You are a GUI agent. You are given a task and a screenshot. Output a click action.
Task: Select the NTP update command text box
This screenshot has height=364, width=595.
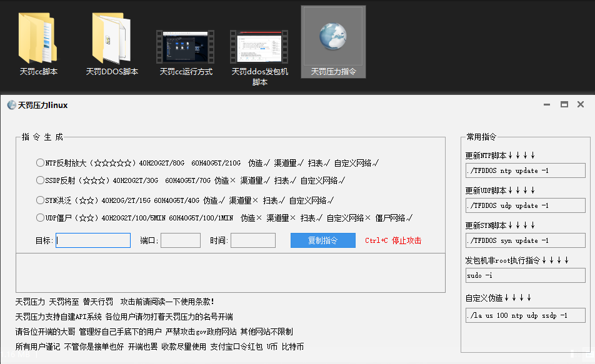525,170
